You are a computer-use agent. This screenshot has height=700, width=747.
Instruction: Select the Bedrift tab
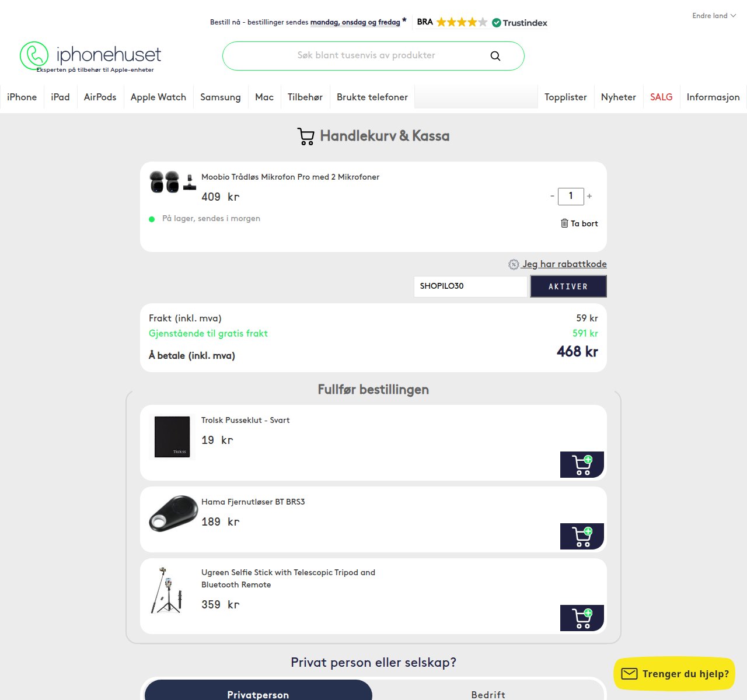488,691
